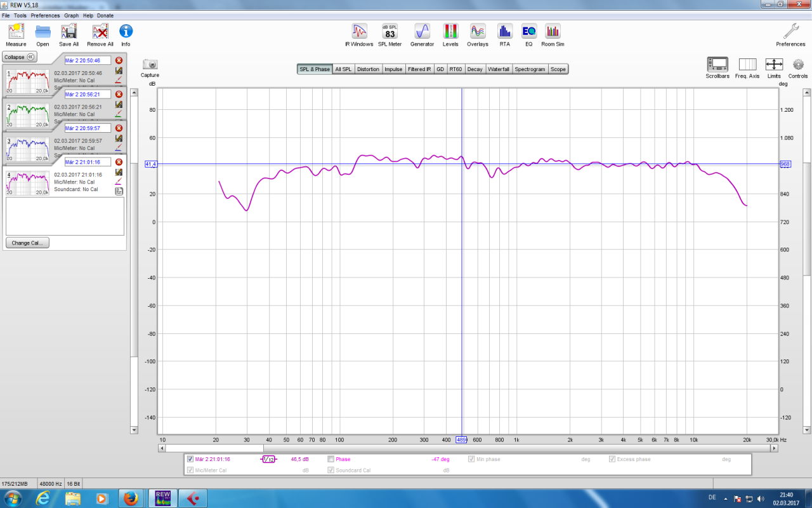Open the Tools menu
The height and width of the screenshot is (508, 812).
pos(20,15)
